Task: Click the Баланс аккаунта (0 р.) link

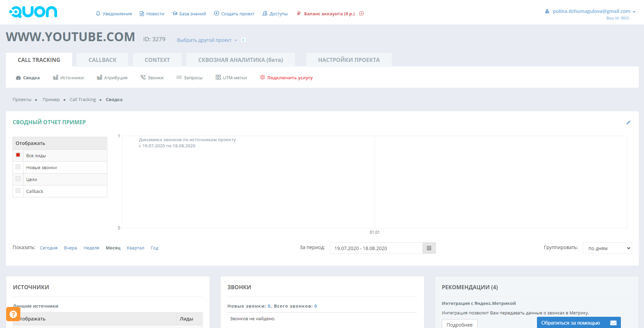Action: (x=329, y=14)
